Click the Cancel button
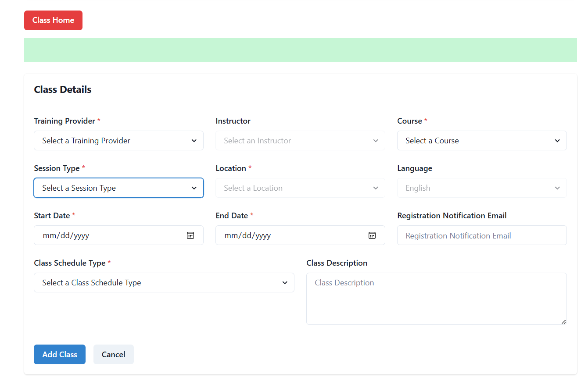This screenshot has height=377, width=588. point(113,355)
